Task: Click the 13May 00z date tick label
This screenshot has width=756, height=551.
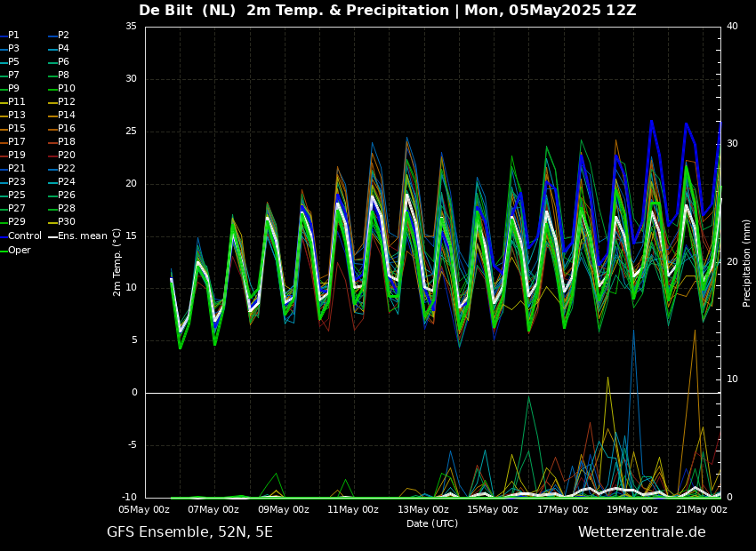Action: 423,510
